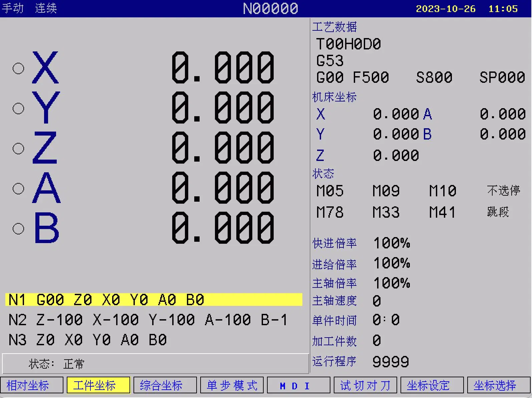Toggle the 跳段 indicator
The height and width of the screenshot is (398, 532).
[x=498, y=212]
